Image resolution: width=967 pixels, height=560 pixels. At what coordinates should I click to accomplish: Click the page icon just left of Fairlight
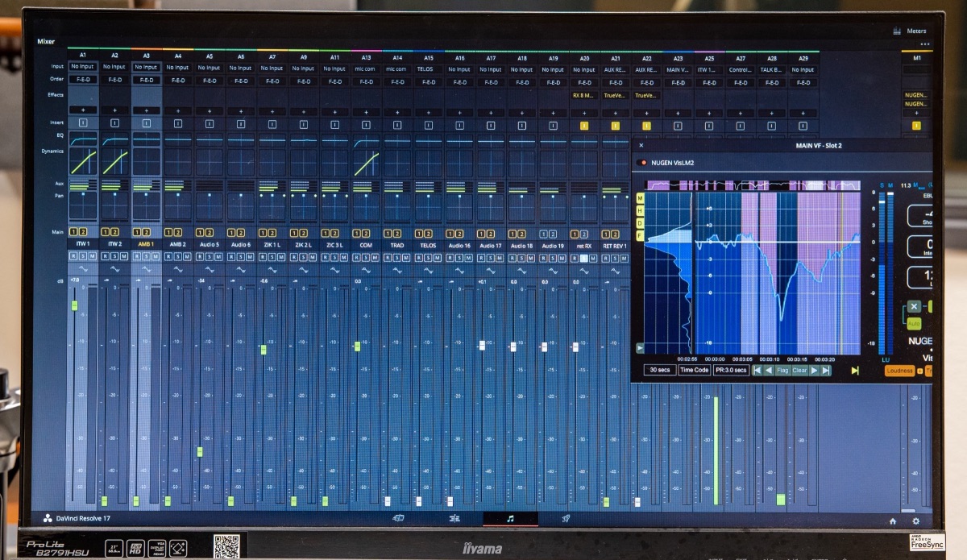coord(454,518)
